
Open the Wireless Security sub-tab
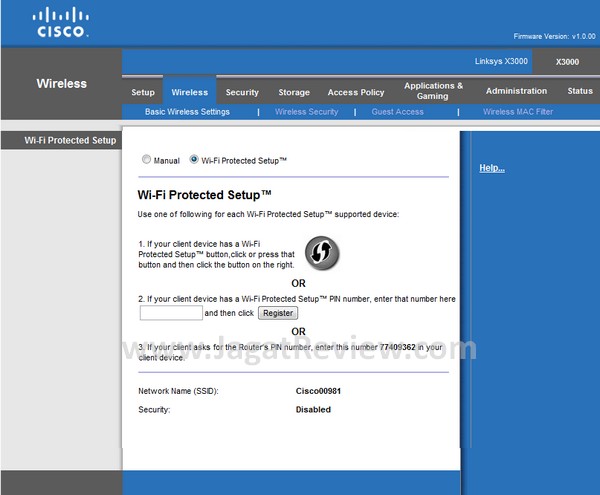pos(306,112)
